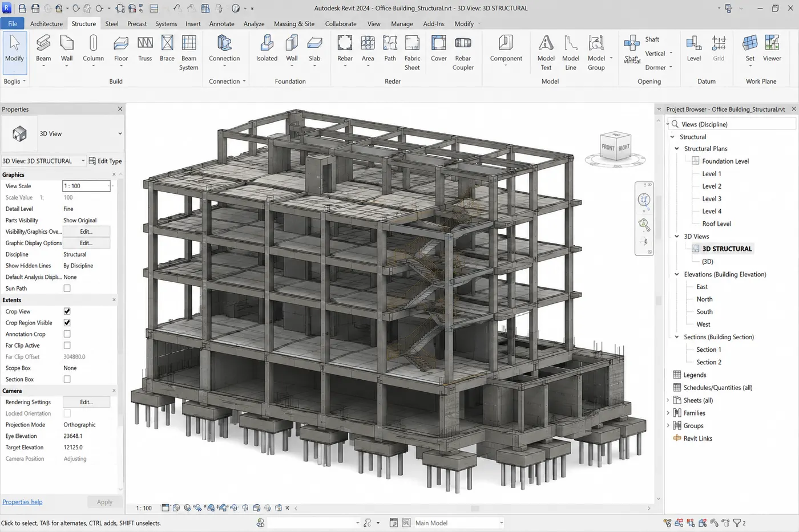Uncheck the Crop View checkbox
799x532 pixels.
pyautogui.click(x=67, y=311)
